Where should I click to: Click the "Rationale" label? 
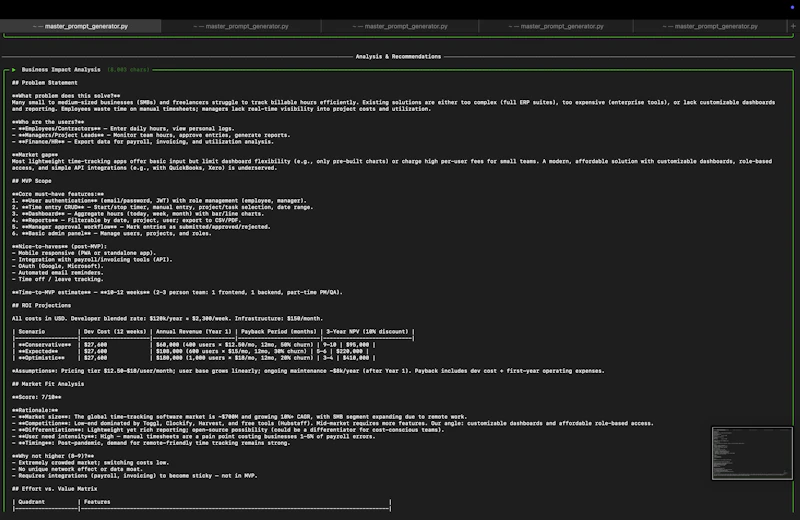point(35,410)
